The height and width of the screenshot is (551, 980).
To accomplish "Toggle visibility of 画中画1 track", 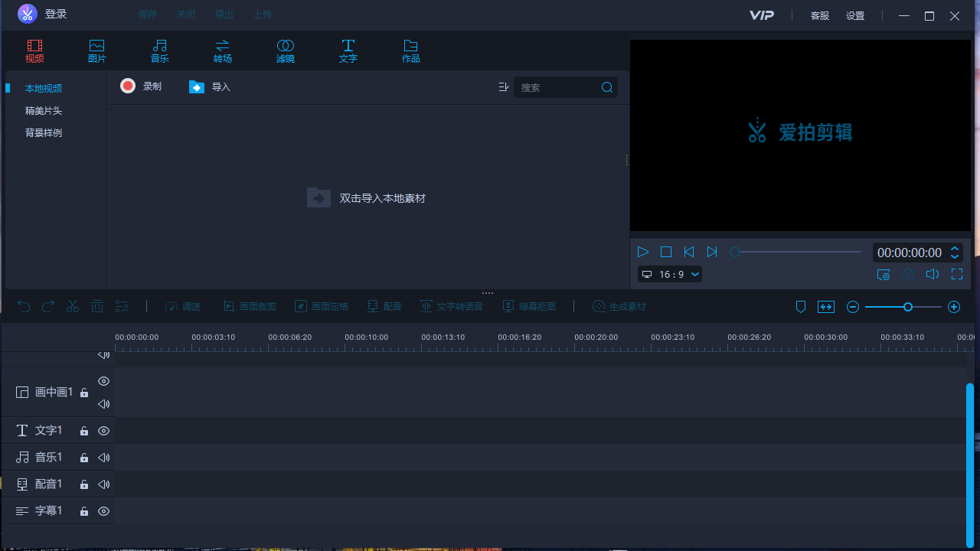I will 104,381.
